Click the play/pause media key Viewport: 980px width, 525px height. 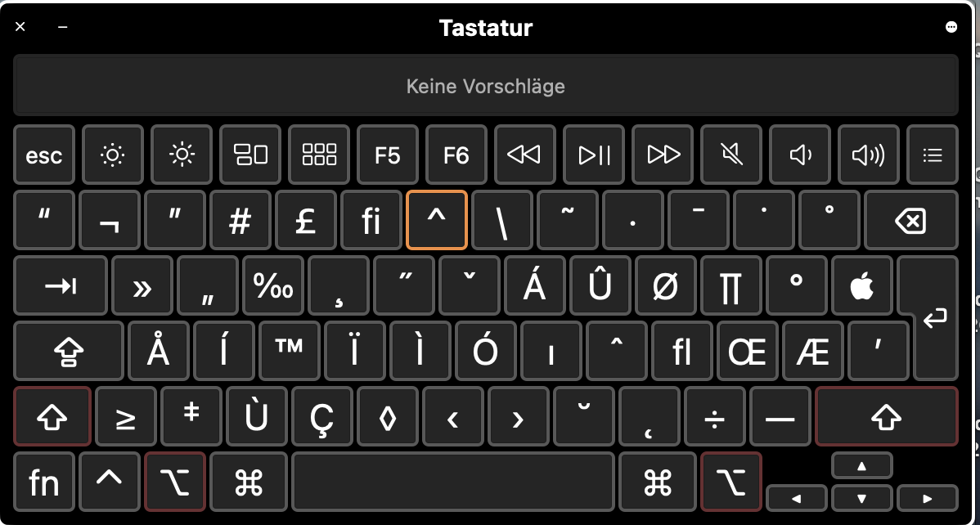(x=594, y=155)
